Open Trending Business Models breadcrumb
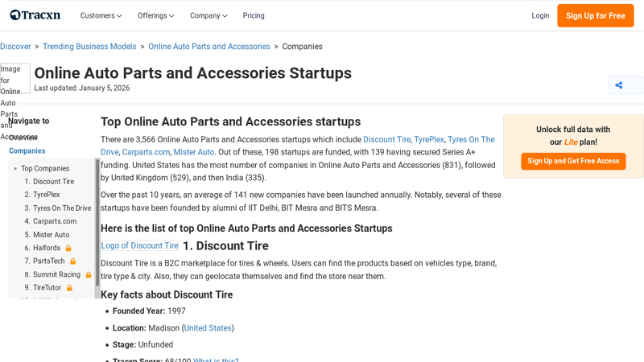Image resolution: width=644 pixels, height=362 pixels. click(89, 47)
